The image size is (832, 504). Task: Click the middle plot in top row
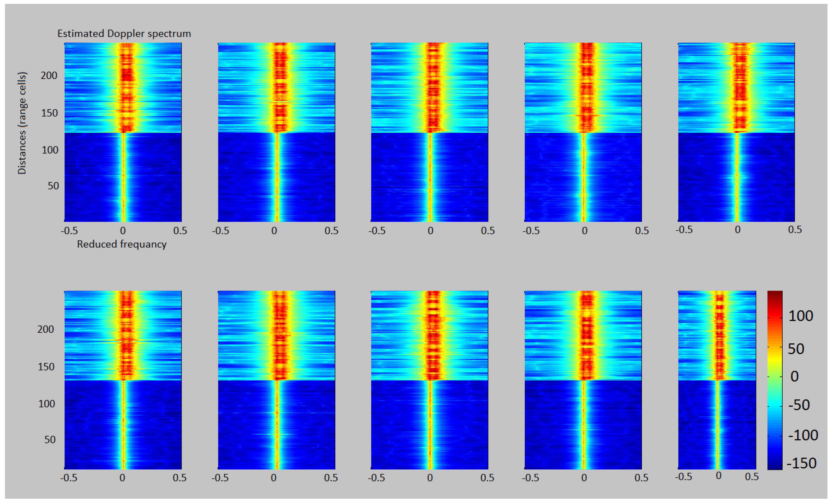point(430,132)
